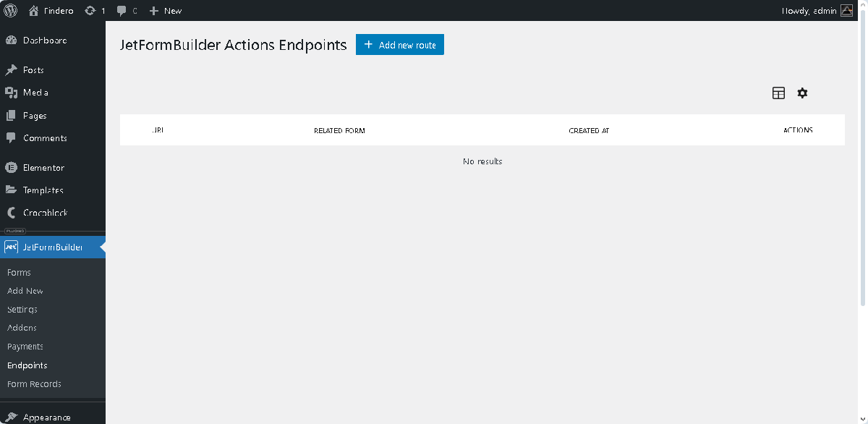Click the Created At column header

(x=589, y=130)
